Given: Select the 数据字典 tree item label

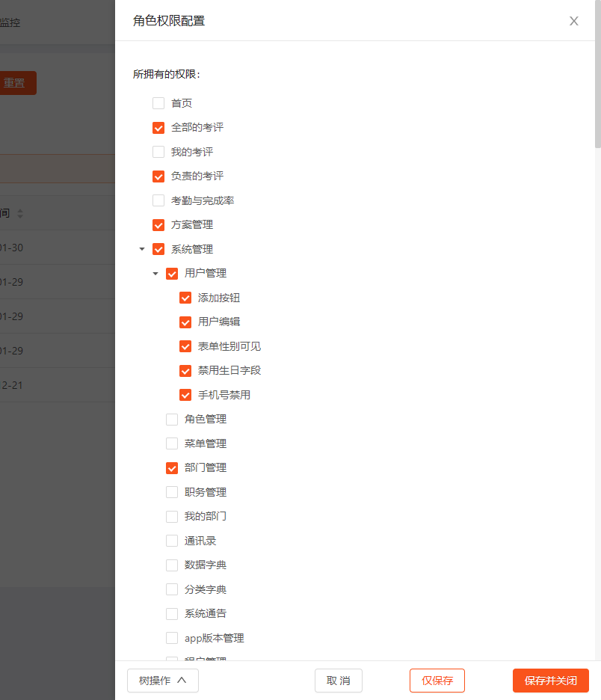Looking at the screenshot, I should 206,565.
